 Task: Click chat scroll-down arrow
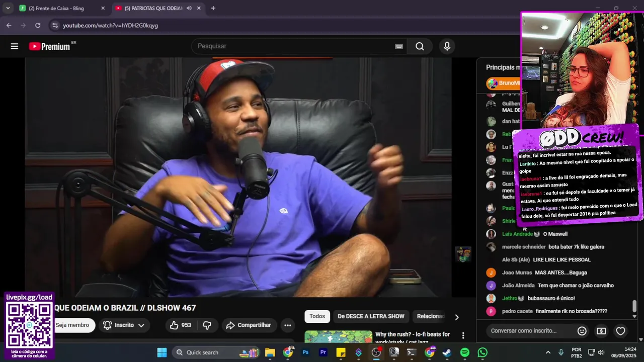(x=634, y=317)
